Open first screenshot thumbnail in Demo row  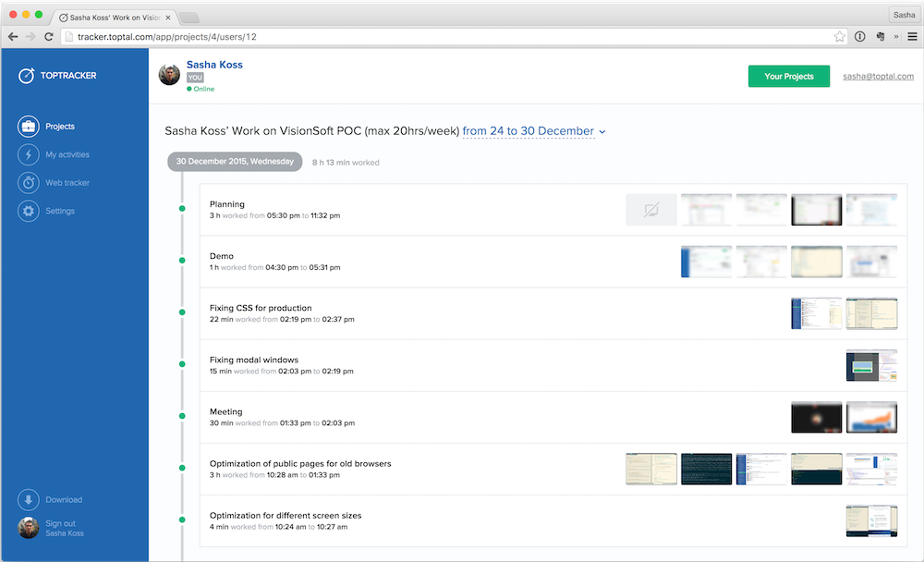706,262
